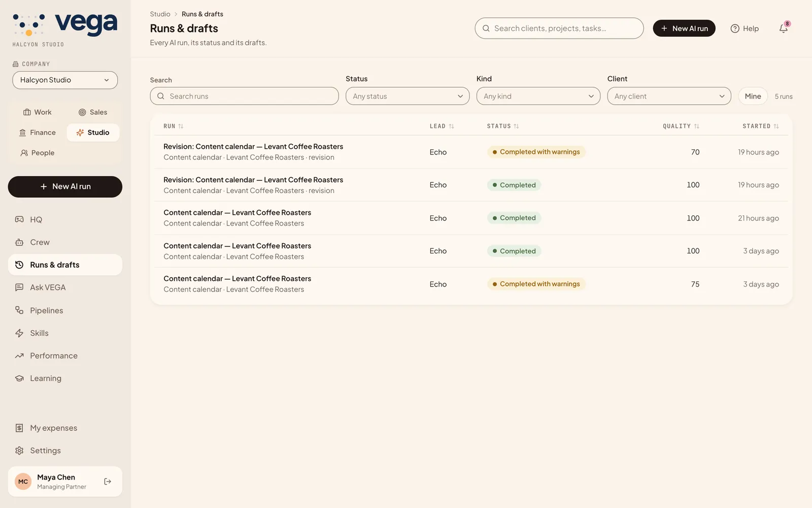This screenshot has width=812, height=508.
Task: Focus the global search clients, projects, tasks field
Action: point(559,28)
